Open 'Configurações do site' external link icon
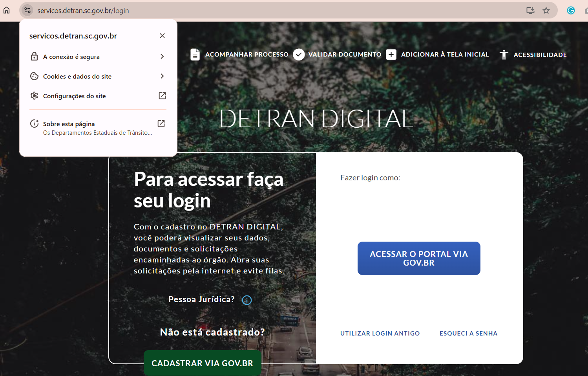This screenshot has width=588, height=376. (x=162, y=96)
